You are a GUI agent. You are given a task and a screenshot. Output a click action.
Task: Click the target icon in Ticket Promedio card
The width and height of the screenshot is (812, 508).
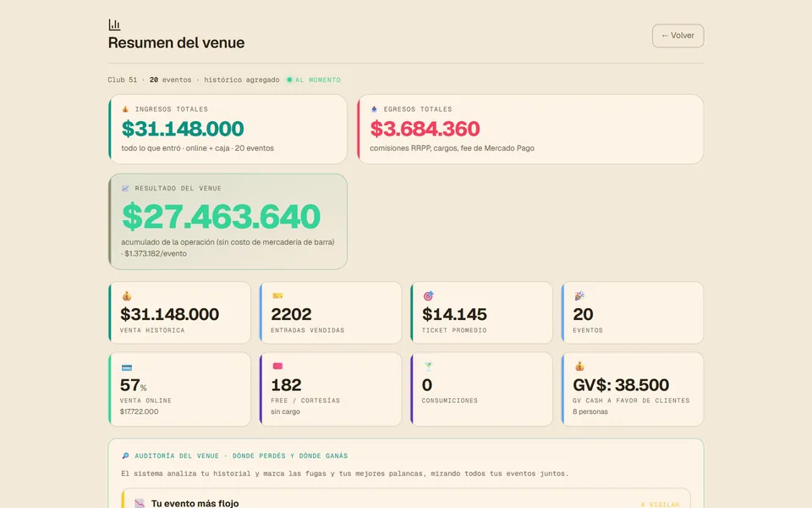(428, 296)
